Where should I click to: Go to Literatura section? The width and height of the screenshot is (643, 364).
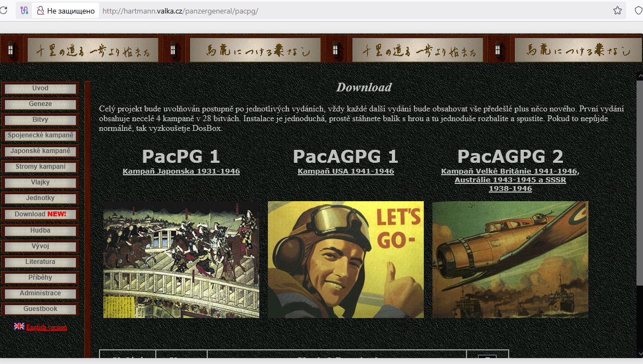tap(40, 262)
